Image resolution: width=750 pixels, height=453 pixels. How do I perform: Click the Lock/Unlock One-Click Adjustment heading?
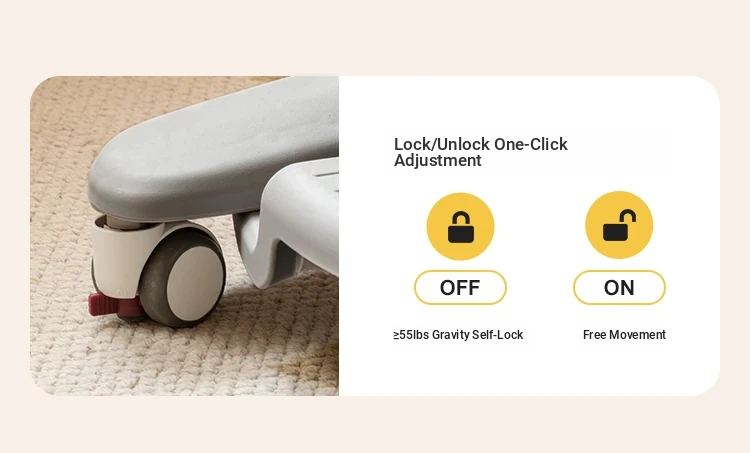coord(481,152)
